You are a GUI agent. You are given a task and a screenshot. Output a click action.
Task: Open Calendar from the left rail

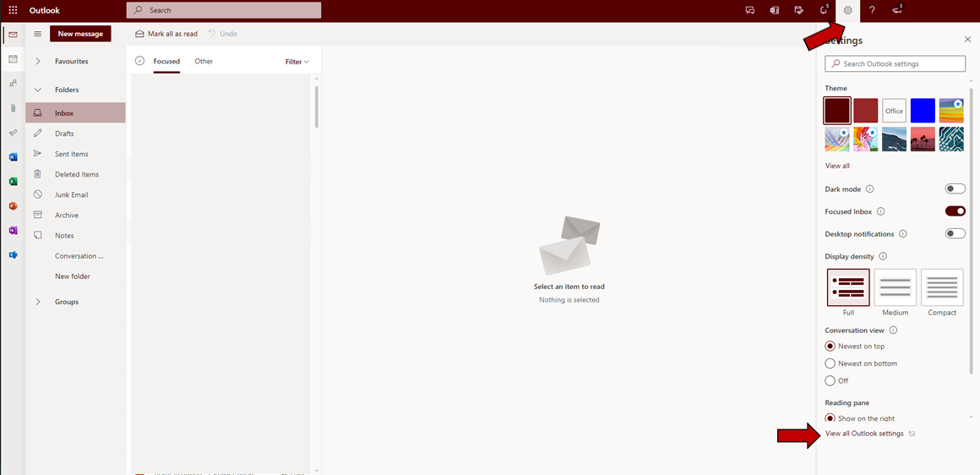13,59
